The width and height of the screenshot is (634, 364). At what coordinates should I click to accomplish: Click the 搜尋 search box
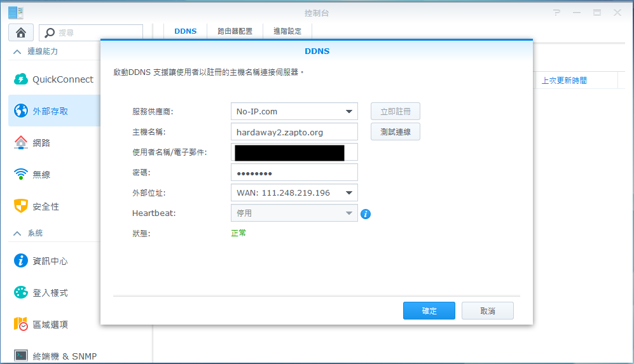click(x=91, y=33)
